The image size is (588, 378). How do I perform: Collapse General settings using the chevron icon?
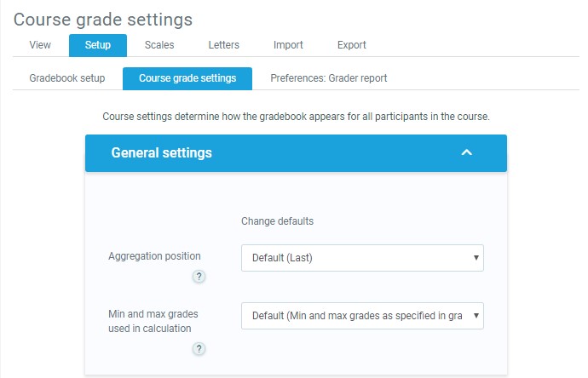click(465, 152)
